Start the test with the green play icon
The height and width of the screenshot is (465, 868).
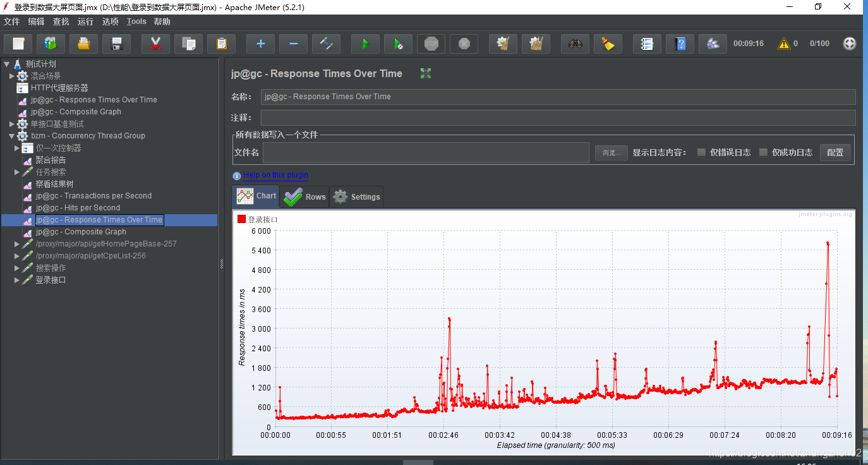coord(365,44)
